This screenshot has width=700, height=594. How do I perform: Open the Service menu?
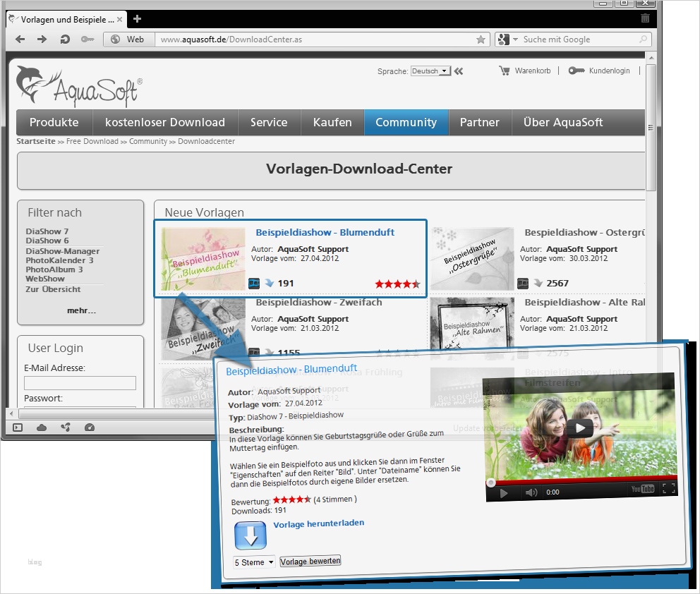coord(269,122)
